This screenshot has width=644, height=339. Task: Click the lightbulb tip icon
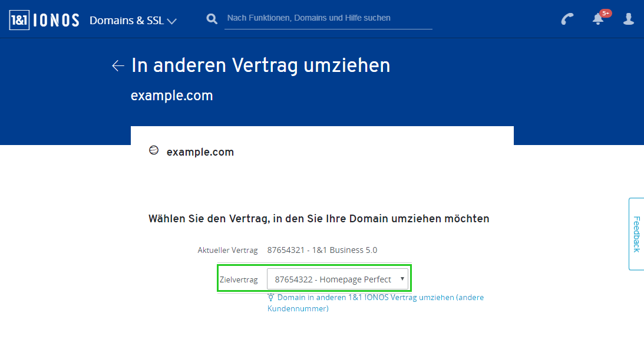(270, 297)
